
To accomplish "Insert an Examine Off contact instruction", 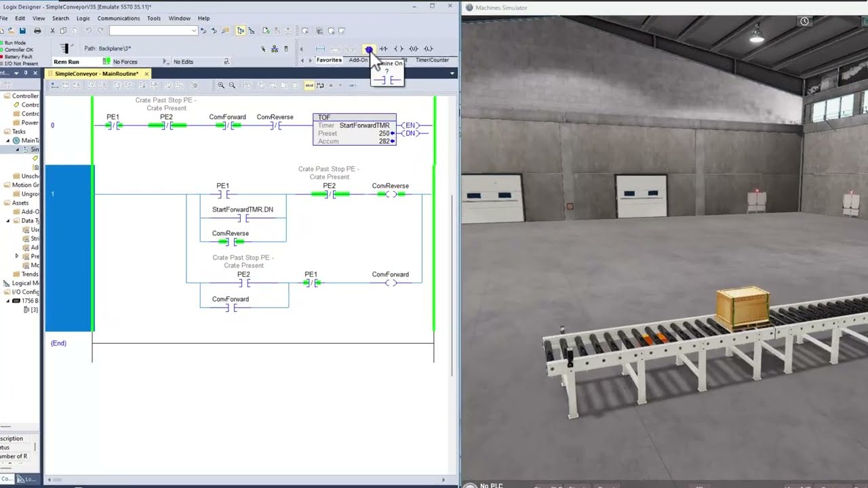I will (x=383, y=49).
